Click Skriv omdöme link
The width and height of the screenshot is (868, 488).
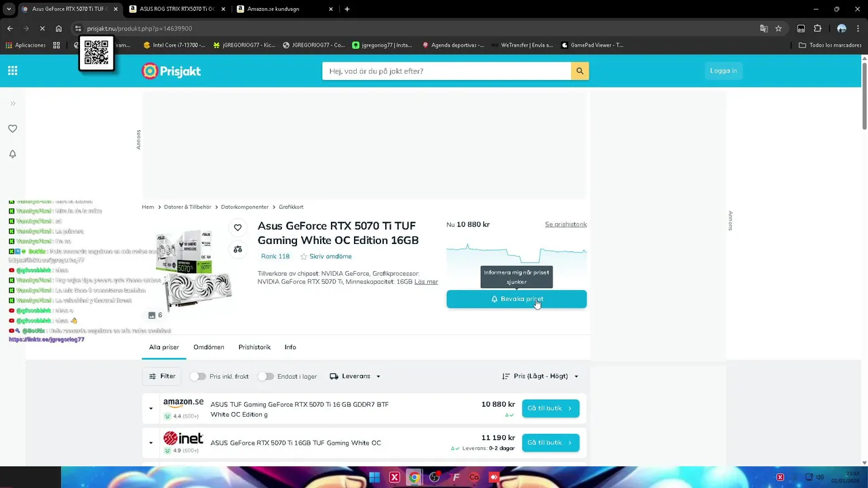pyautogui.click(x=330, y=256)
